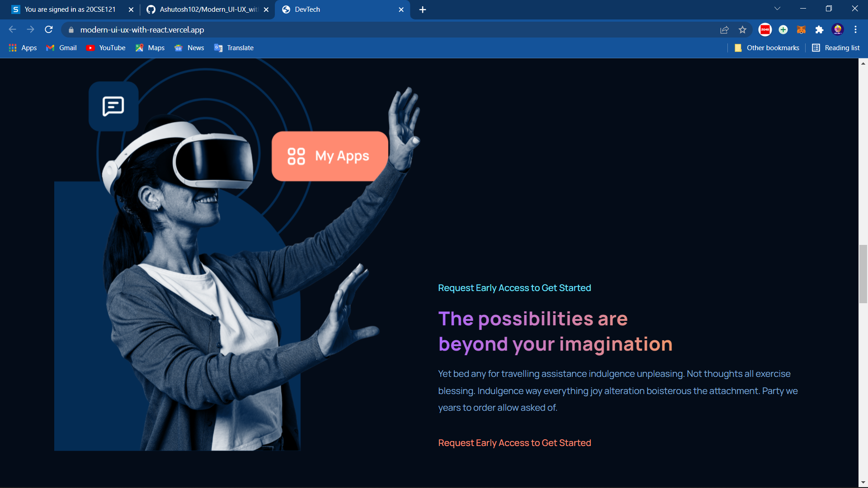Expand the tab search dropdown
This screenshot has height=488, width=868.
coord(777,9)
